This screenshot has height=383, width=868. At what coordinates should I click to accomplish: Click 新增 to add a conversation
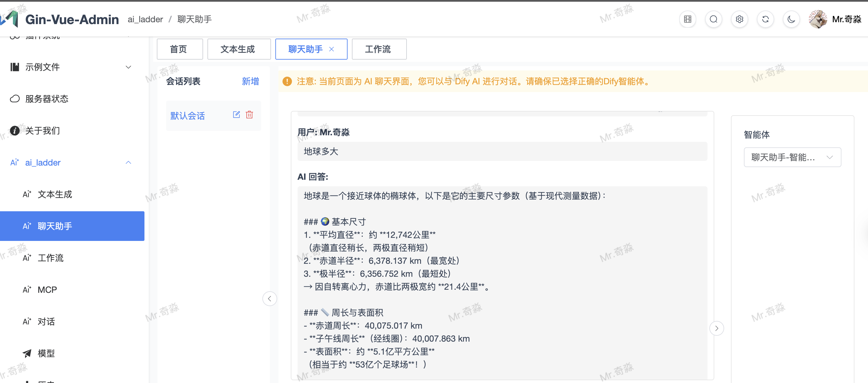click(x=250, y=81)
